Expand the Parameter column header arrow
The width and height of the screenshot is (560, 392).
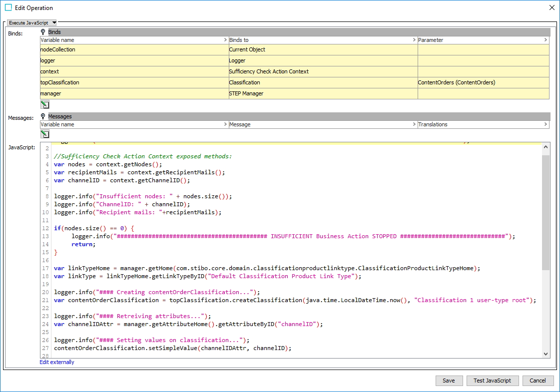tap(546, 40)
